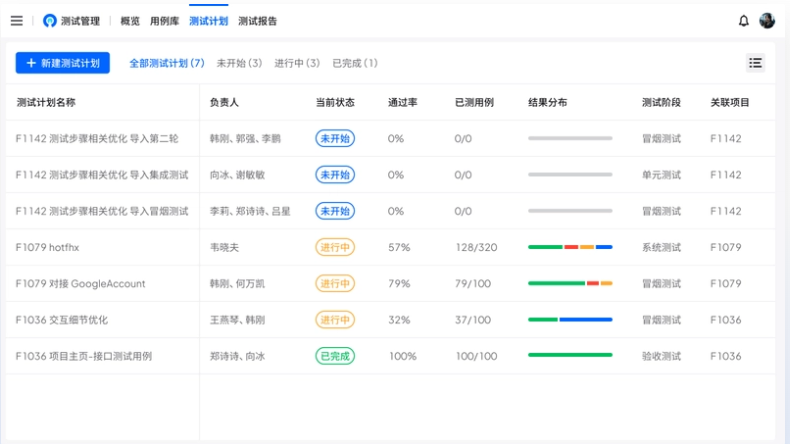Click the 新建测试计划 button
Viewport: 790px width, 444px height.
pyautogui.click(x=62, y=63)
